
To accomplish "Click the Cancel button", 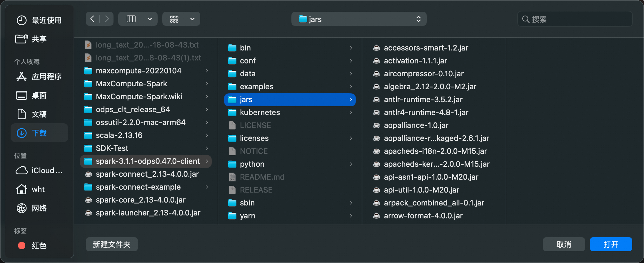I will pyautogui.click(x=564, y=244).
